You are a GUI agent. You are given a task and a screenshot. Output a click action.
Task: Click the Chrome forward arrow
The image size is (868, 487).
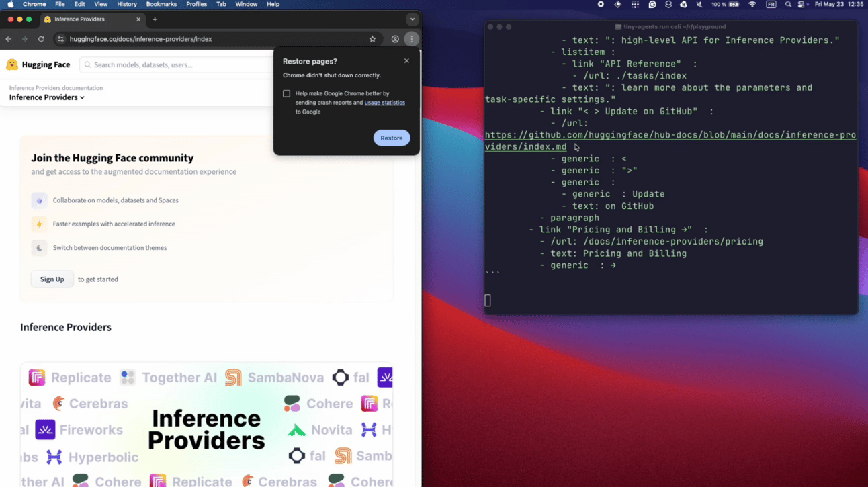point(25,39)
